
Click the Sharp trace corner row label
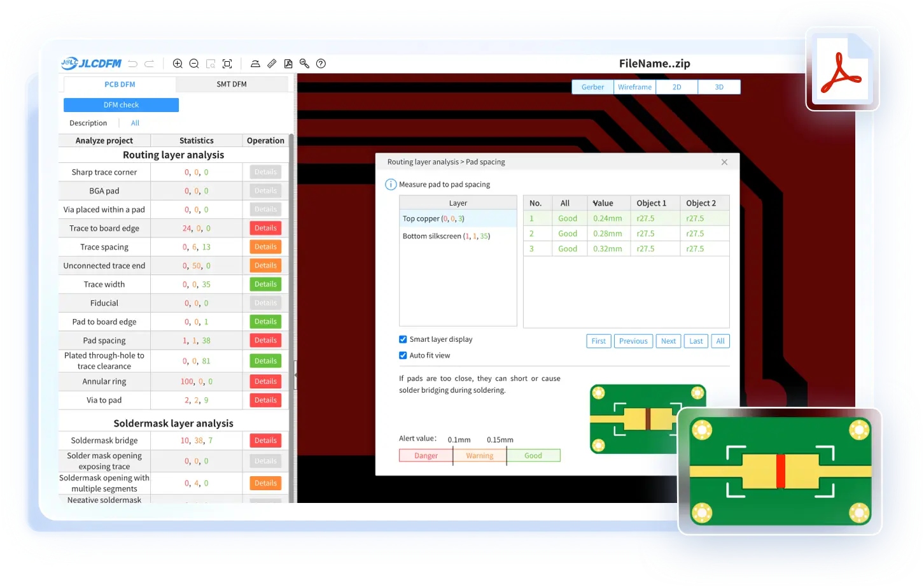pyautogui.click(x=104, y=173)
